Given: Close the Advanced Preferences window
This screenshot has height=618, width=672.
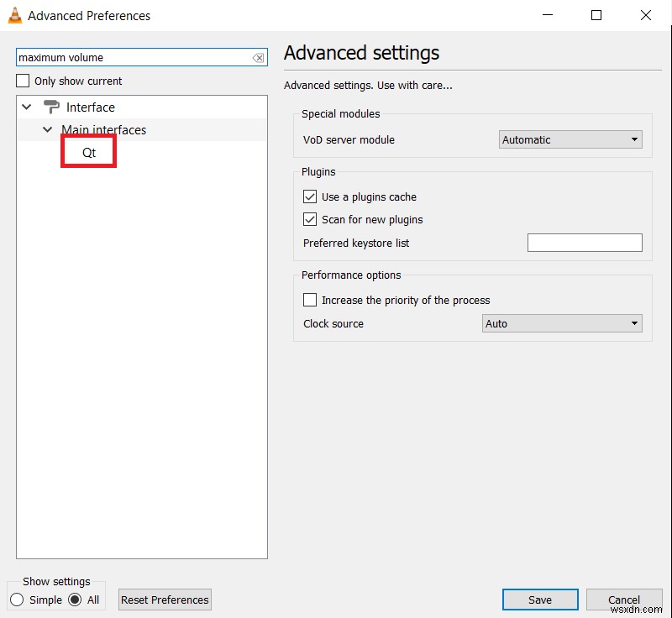Looking at the screenshot, I should (x=646, y=15).
